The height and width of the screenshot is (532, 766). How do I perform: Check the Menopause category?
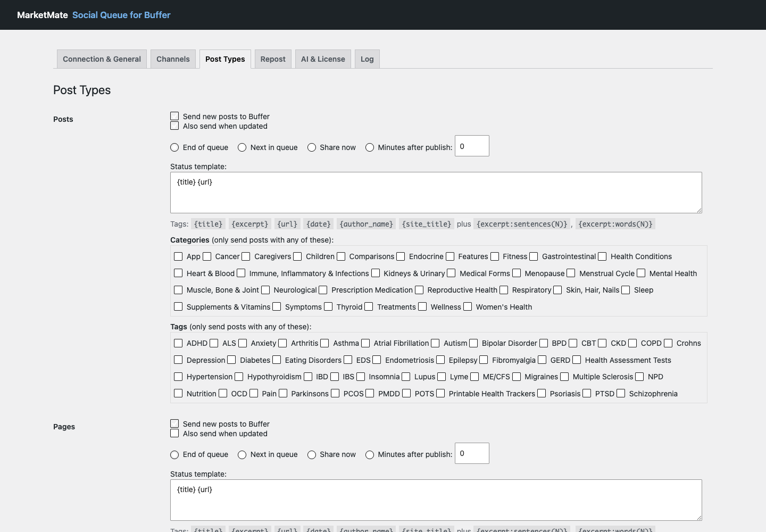[517, 273]
